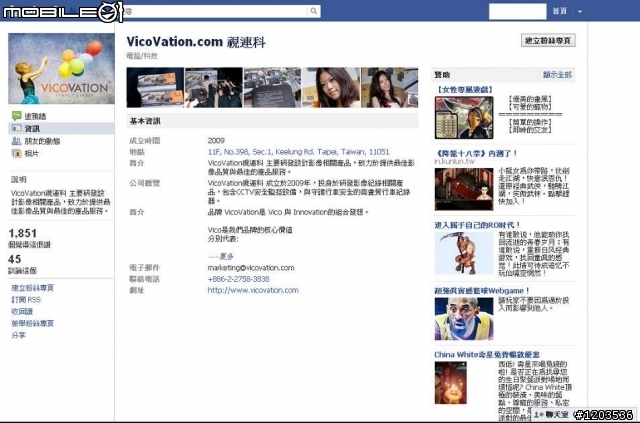Click the 45 talking-about count
This screenshot has height=423, width=640.
tap(15, 259)
